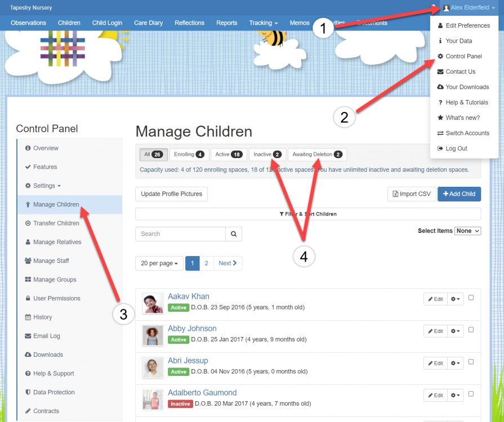Click the swap icon beside Switch Accounts

[x=440, y=133]
